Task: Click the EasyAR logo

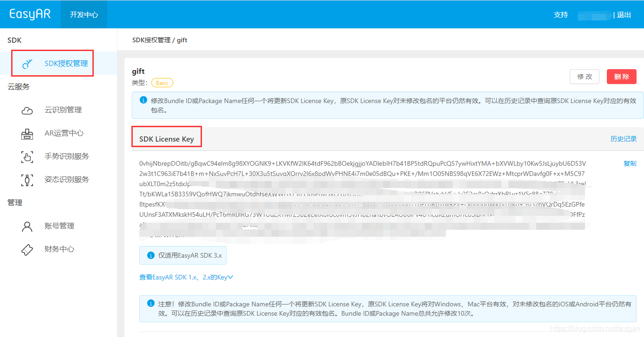Action: click(30, 14)
